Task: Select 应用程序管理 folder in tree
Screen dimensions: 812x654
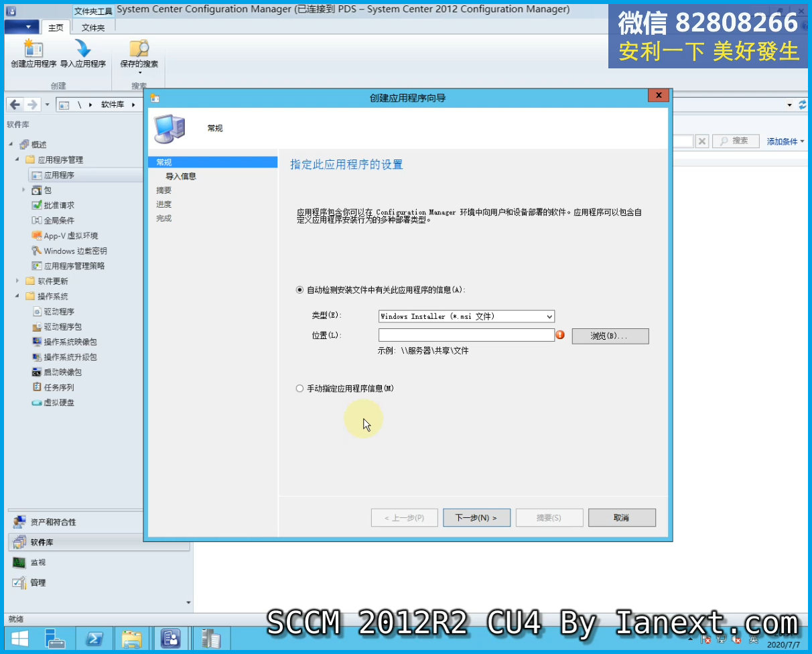Action: 60,159
